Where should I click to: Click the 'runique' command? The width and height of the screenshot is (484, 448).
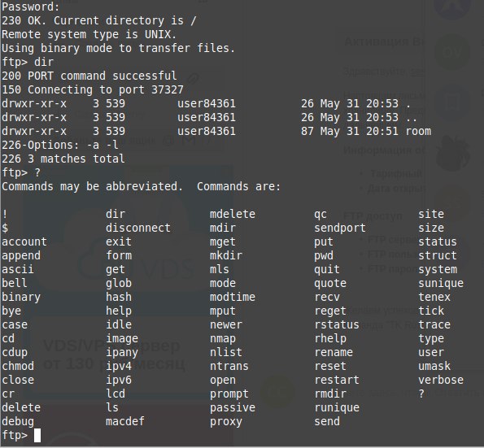coord(337,407)
